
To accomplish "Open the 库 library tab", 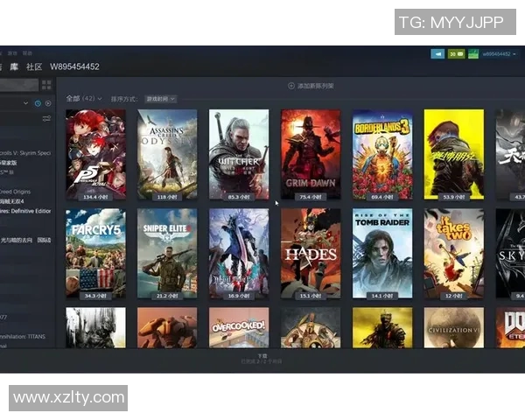I will 14,66.
